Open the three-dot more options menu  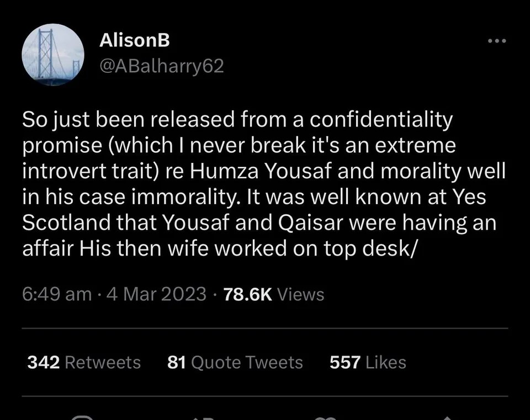tap(496, 41)
